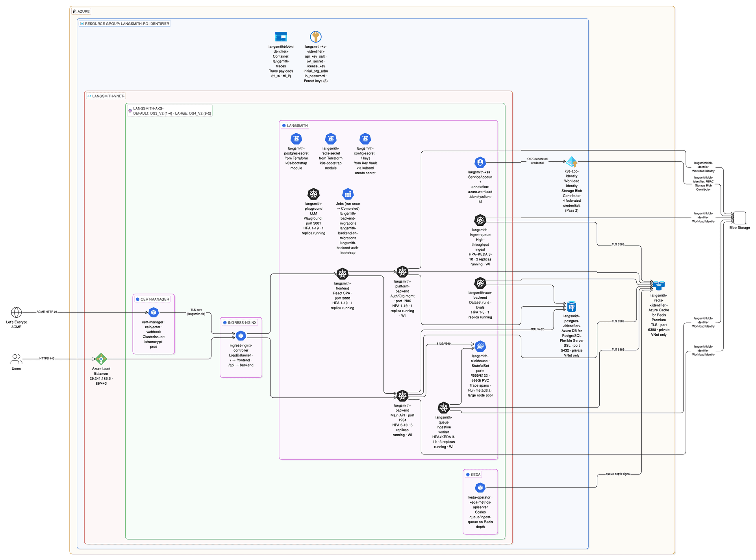Image resolution: width=756 pixels, height=560 pixels.
Task: Click the langsmithblob storage container icon
Action: click(281, 37)
